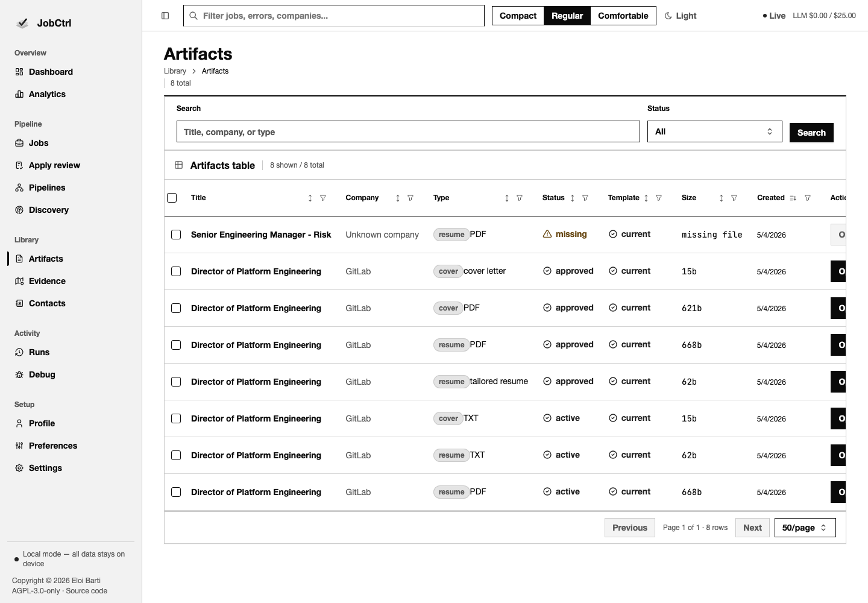Go to Apply review in sidebar
Screen dimensions: 868x603
tap(54, 165)
